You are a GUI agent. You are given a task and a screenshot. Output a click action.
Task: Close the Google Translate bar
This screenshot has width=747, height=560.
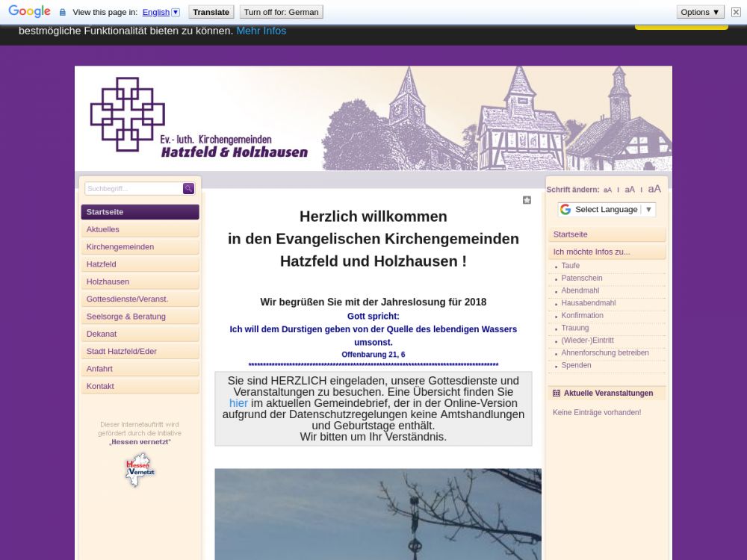point(736,12)
